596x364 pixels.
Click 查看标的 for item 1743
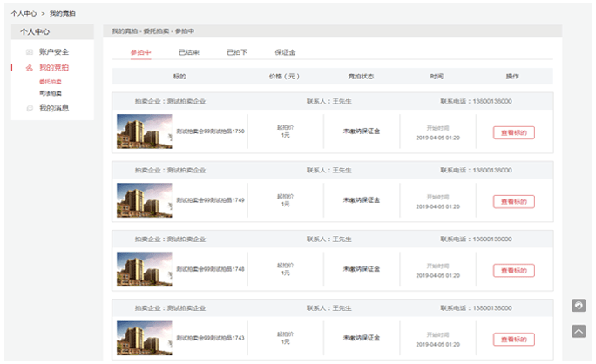(x=514, y=340)
